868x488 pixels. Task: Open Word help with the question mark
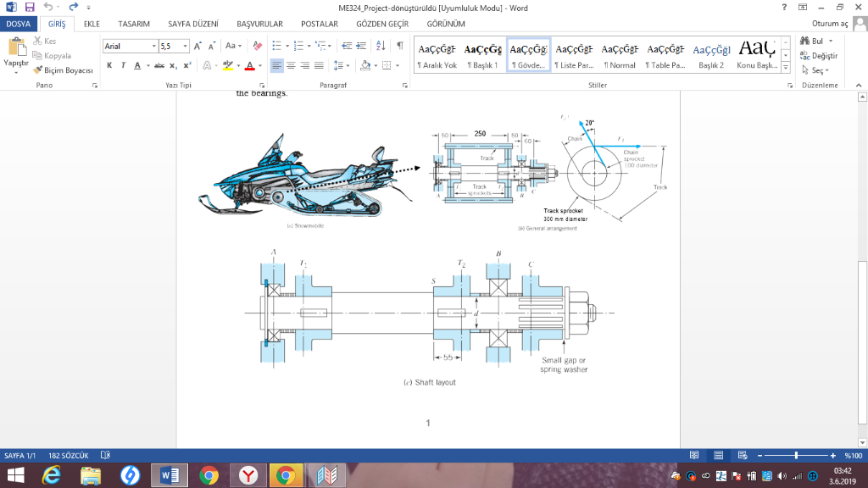[784, 7]
